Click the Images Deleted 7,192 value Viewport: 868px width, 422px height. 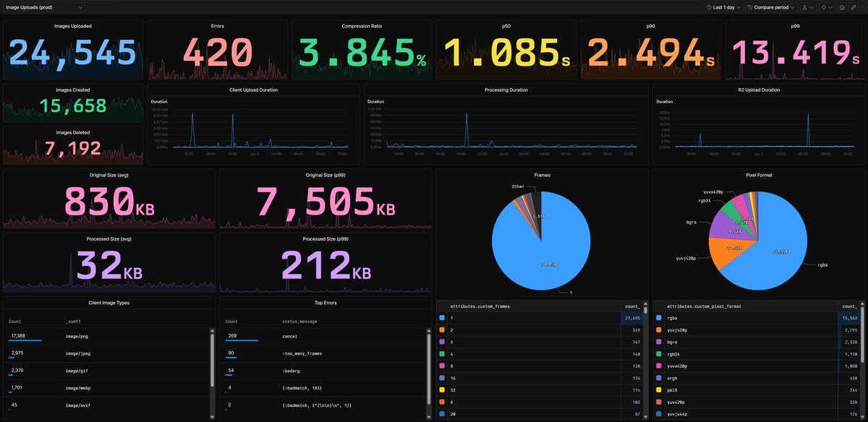72,149
